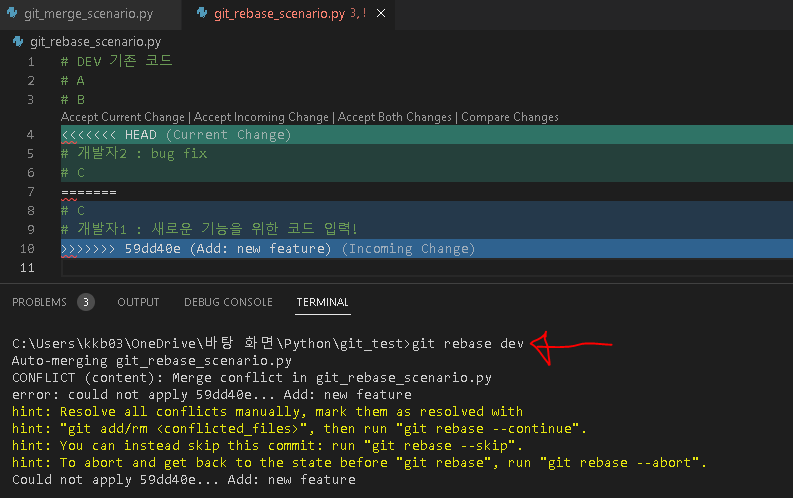
Task: Click 'Could not apply 59dd40e' last line
Action: (x=184, y=480)
